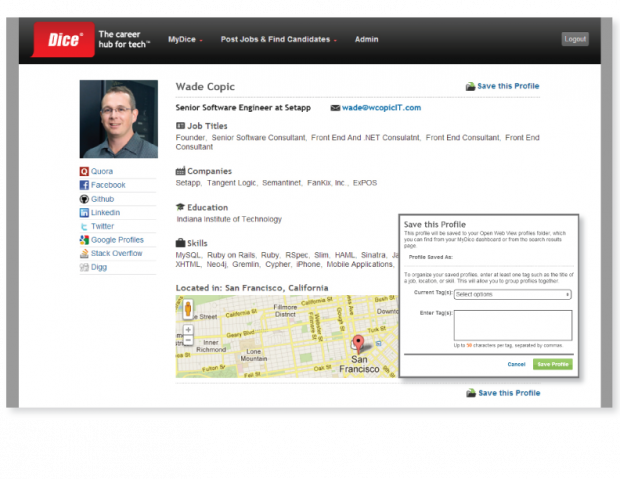Click the Twitter bird icon
Image resolution: width=620 pixels, height=479 pixels.
84,226
